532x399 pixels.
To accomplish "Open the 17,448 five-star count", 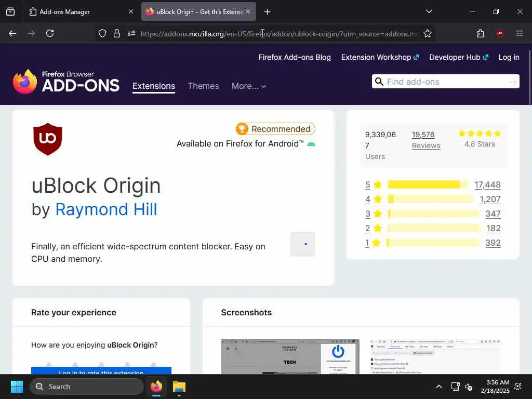I will 487,185.
